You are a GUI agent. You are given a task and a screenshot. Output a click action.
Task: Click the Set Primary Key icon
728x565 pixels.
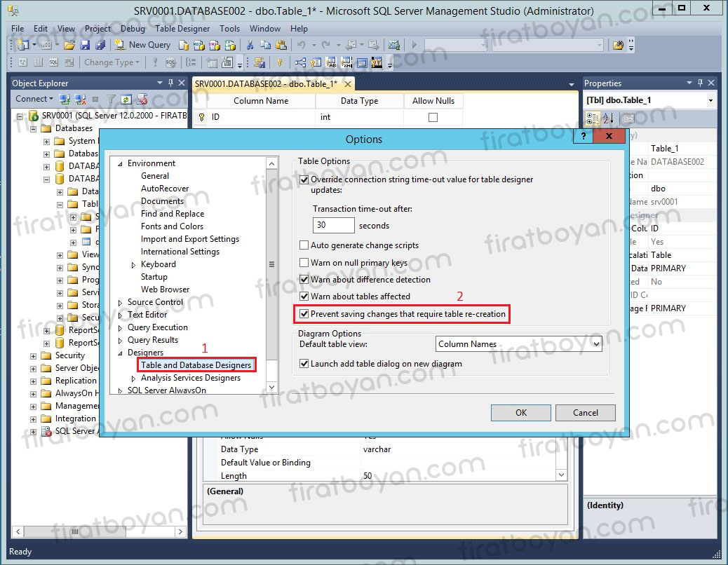coord(279,62)
